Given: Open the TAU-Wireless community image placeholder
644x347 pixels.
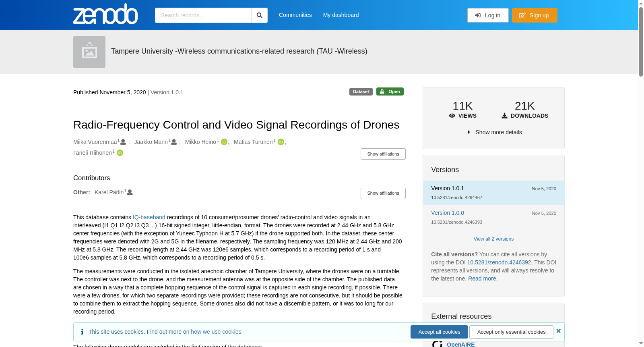Looking at the screenshot, I should pyautogui.click(x=89, y=52).
